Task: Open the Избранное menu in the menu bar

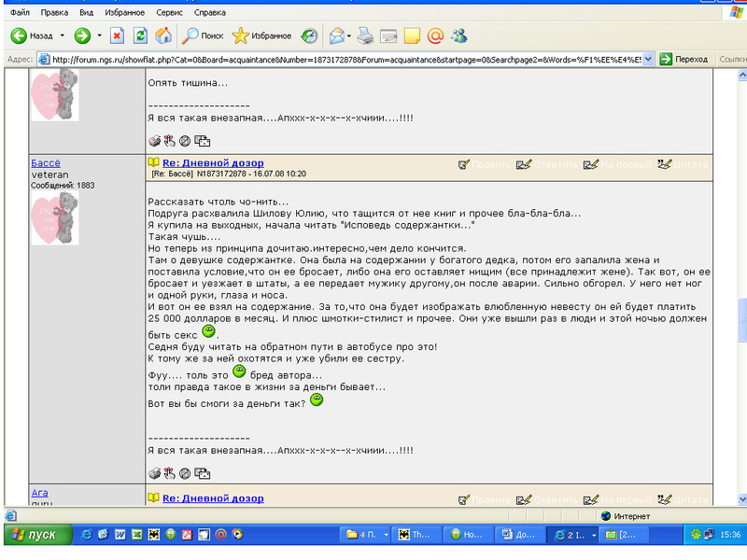Action: (125, 12)
